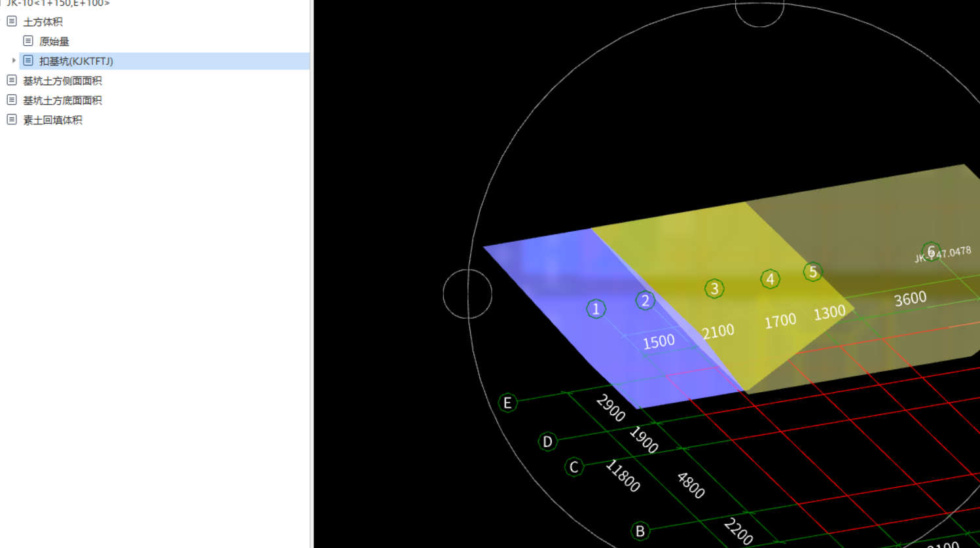Screen dimensions: 980x548
Task: Click the 1300 dimension label
Action: click(829, 313)
